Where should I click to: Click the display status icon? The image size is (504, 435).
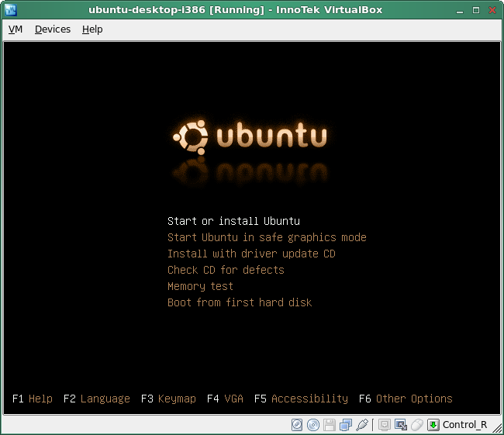tap(384, 424)
